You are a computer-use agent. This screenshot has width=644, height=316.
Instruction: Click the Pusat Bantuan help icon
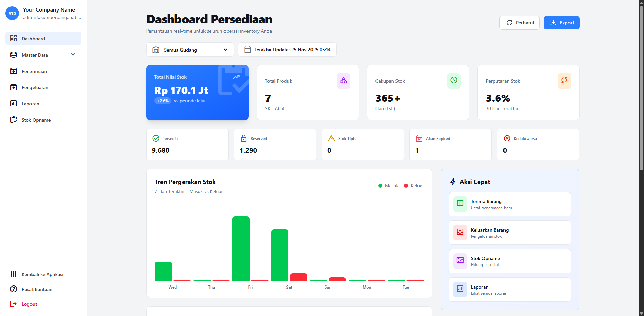pos(13,289)
